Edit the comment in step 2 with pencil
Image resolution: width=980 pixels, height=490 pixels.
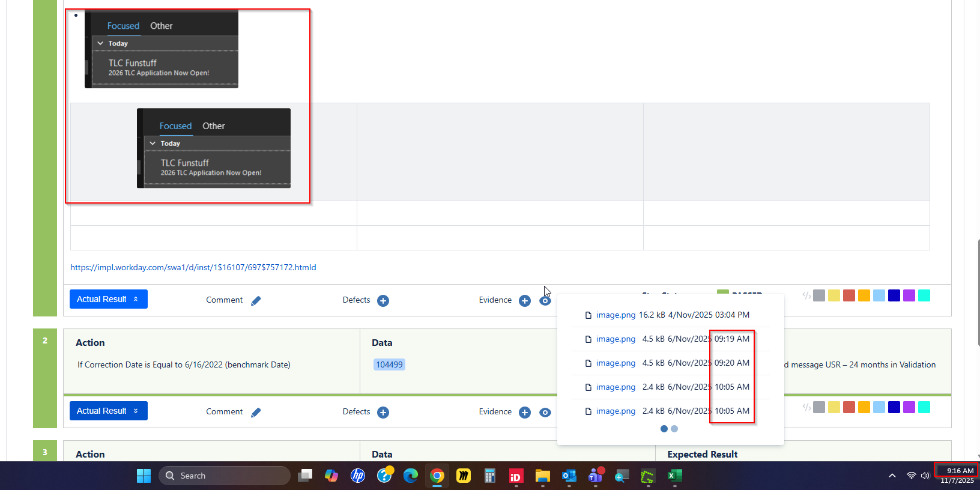[x=256, y=413]
